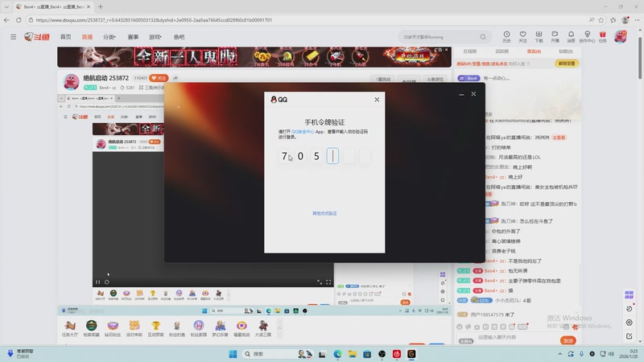The image size is (644, 362).
Task: Reload the stream with the player refresh icon
Action: pyautogui.click(x=107, y=282)
